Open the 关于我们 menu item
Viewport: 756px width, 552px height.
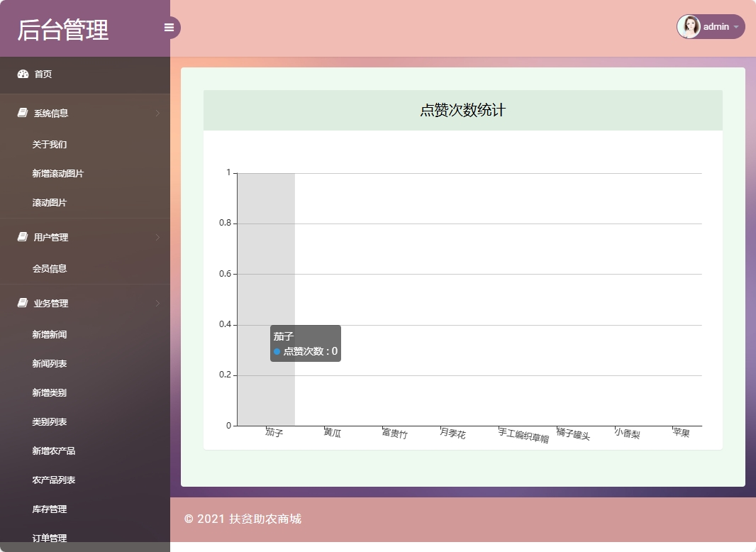tap(50, 144)
